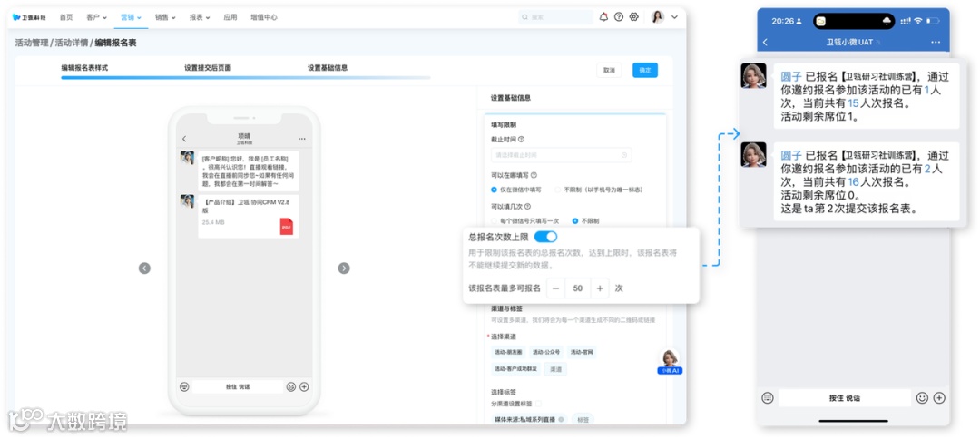
Task: Click the user avatar in top bar
Action: tap(658, 17)
